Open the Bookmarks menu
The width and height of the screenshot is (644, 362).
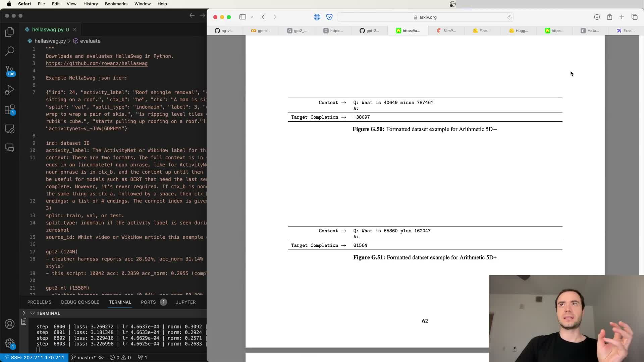116,4
